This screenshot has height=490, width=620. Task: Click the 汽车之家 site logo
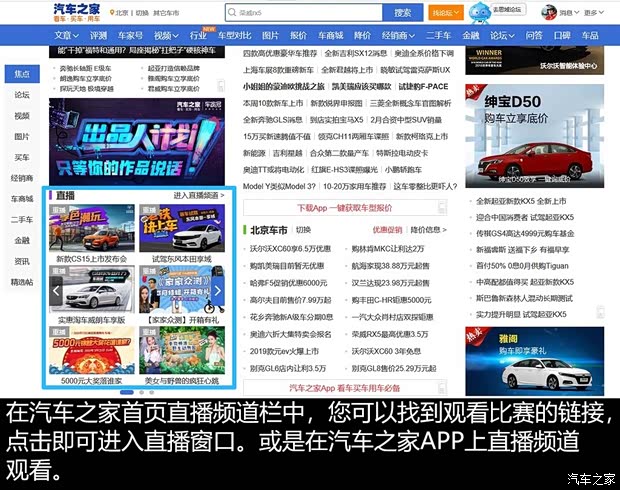77,12
